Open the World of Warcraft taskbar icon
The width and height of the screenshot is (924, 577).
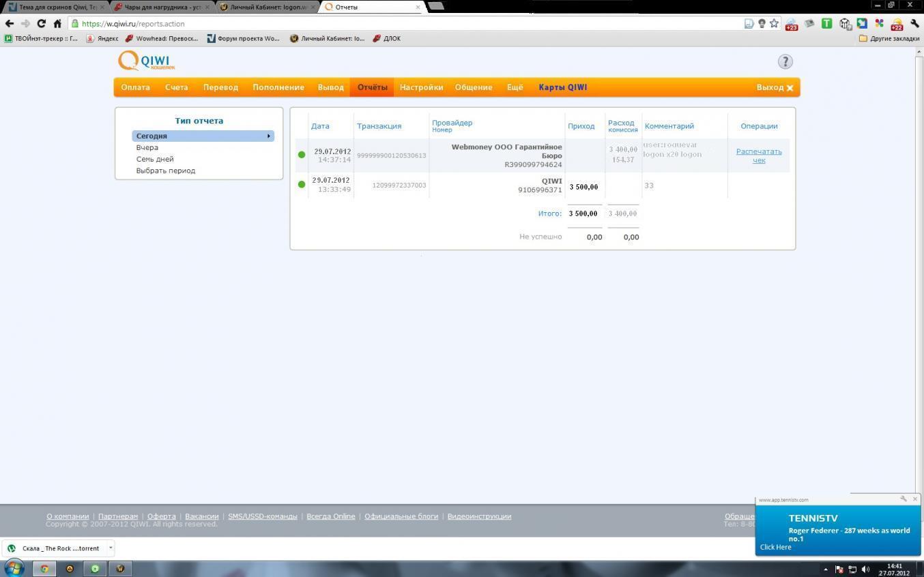(120, 568)
